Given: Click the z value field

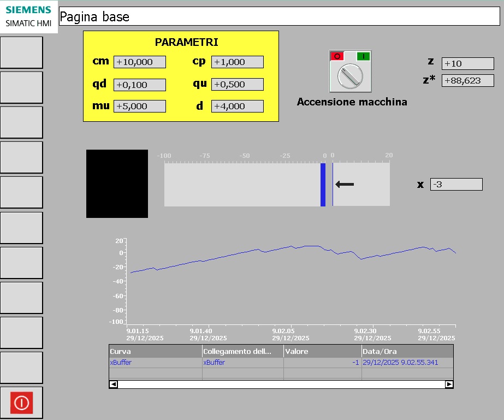Looking at the screenshot, I should coord(467,64).
